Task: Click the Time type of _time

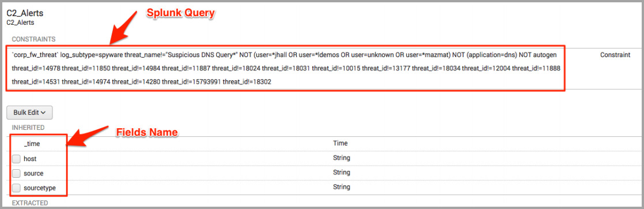Action: [340, 143]
